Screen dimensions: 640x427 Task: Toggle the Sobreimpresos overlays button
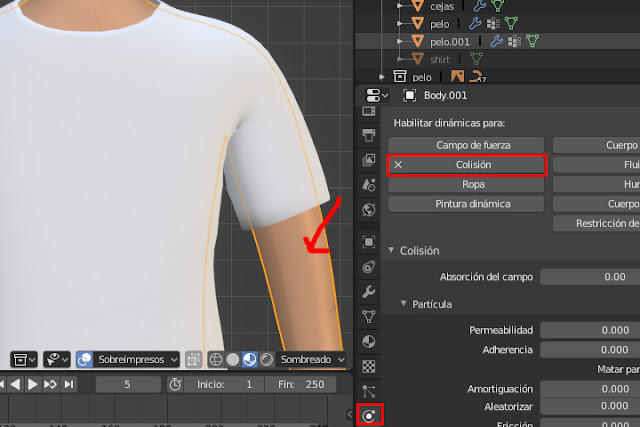point(84,360)
